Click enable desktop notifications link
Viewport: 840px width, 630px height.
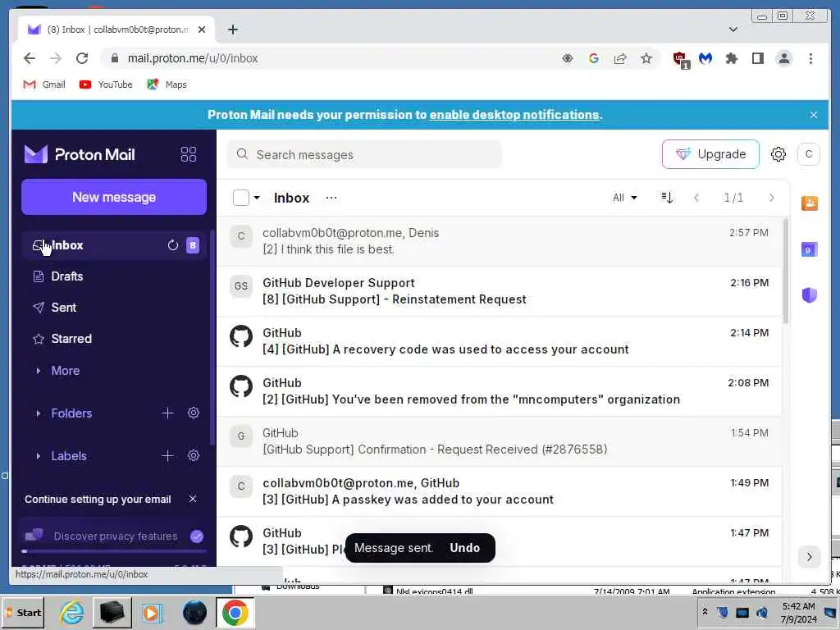[514, 115]
